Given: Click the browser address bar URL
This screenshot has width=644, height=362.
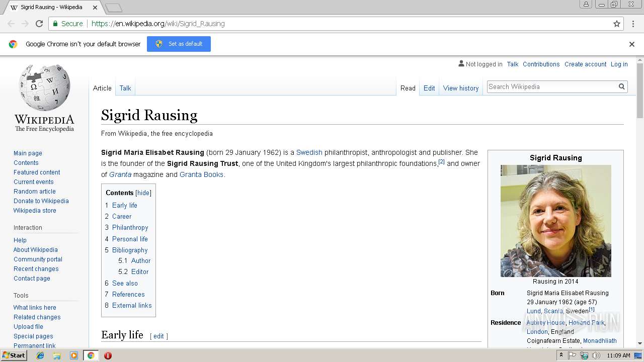Looking at the screenshot, I should [x=158, y=24].
